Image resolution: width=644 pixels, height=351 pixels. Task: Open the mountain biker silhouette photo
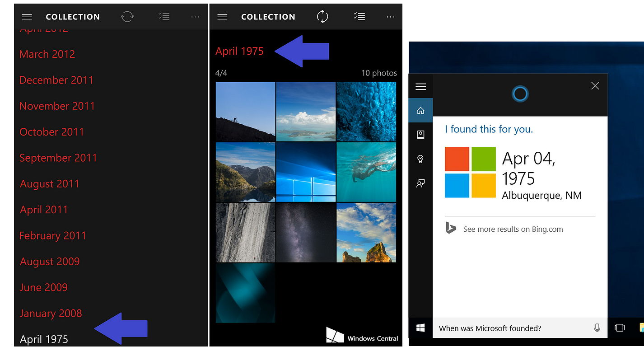[245, 112]
